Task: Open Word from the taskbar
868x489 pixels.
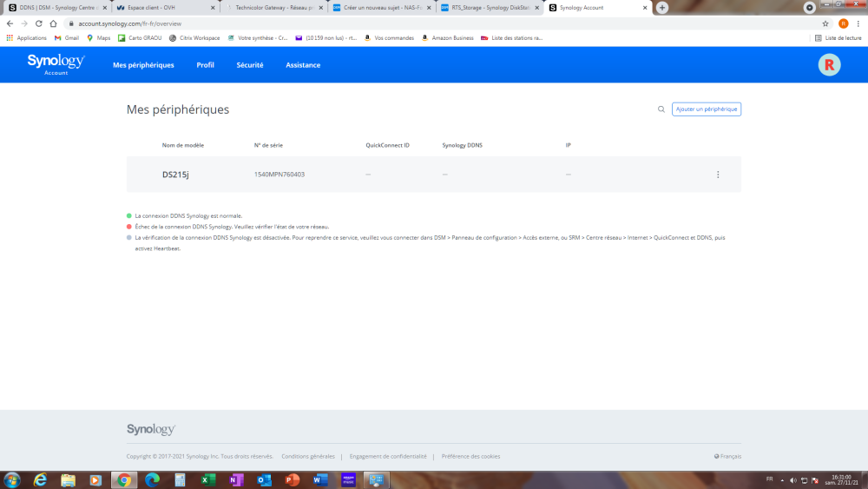Action: coord(320,480)
